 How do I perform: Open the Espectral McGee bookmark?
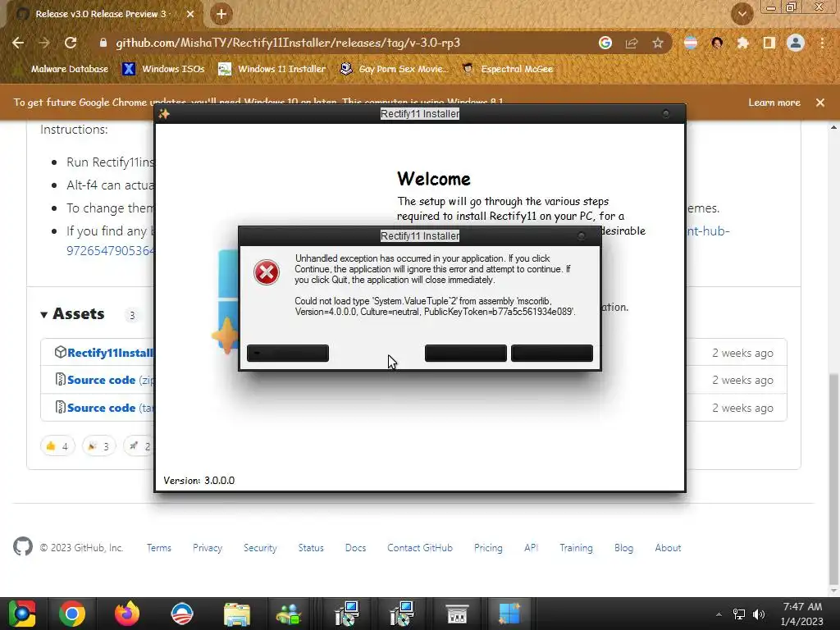click(x=507, y=69)
